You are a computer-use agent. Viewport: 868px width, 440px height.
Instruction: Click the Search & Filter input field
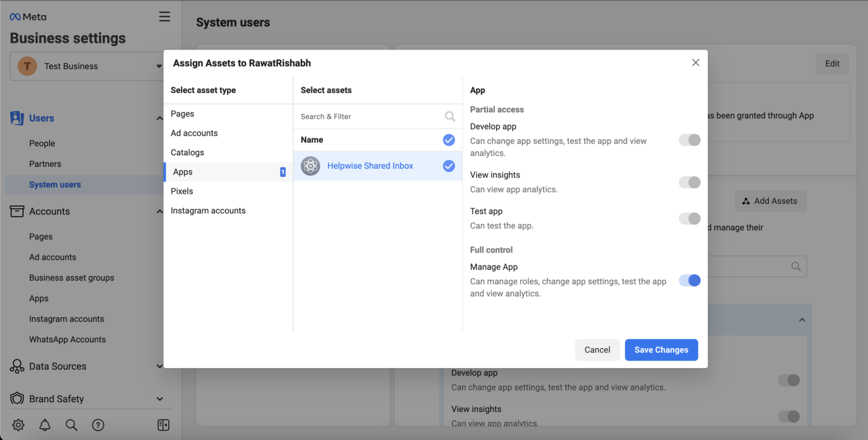coord(369,116)
